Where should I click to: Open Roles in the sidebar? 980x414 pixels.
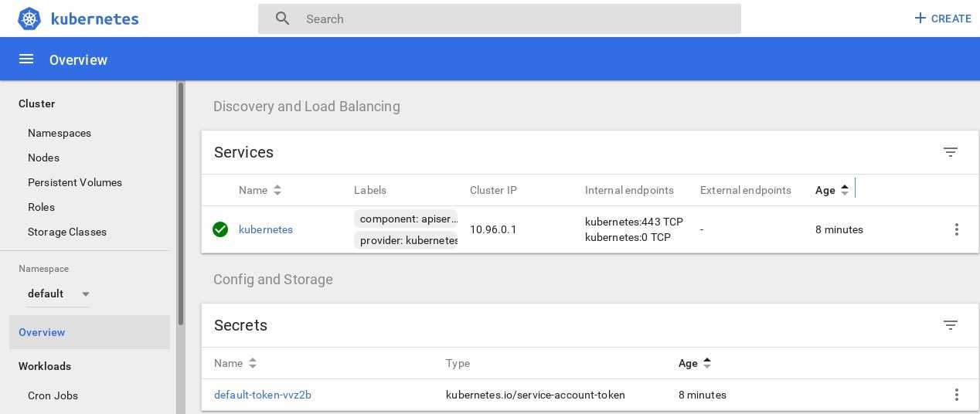(x=41, y=207)
